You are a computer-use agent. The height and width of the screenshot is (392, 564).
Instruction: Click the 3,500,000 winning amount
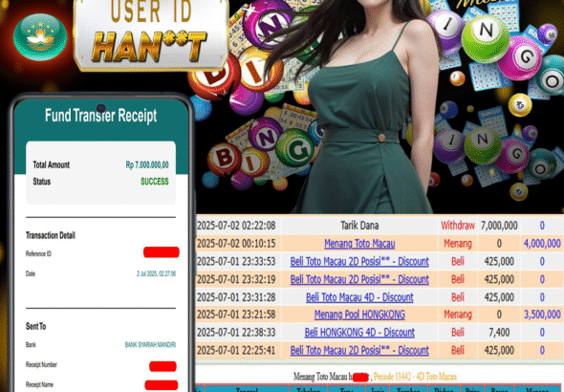click(x=542, y=315)
